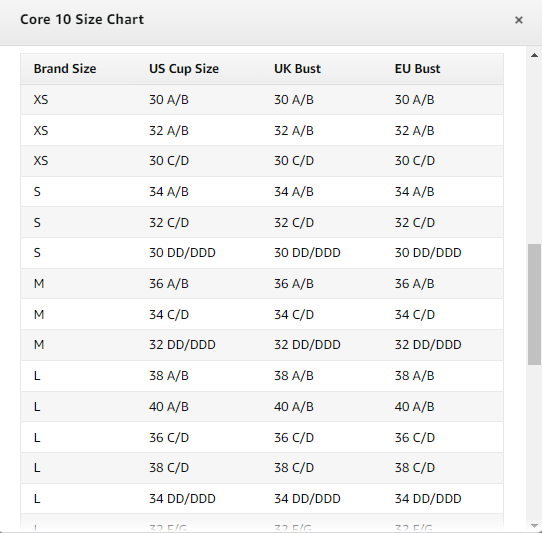Select US Cup Size 40 A/B cell
This screenshot has height=533, width=542.
pos(169,407)
